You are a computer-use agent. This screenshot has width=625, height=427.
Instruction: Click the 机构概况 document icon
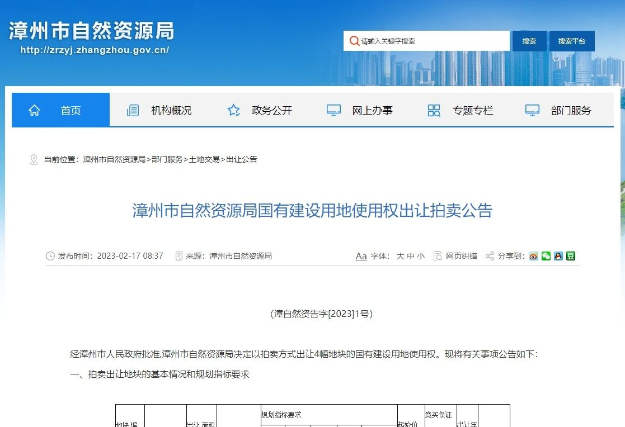point(133,110)
